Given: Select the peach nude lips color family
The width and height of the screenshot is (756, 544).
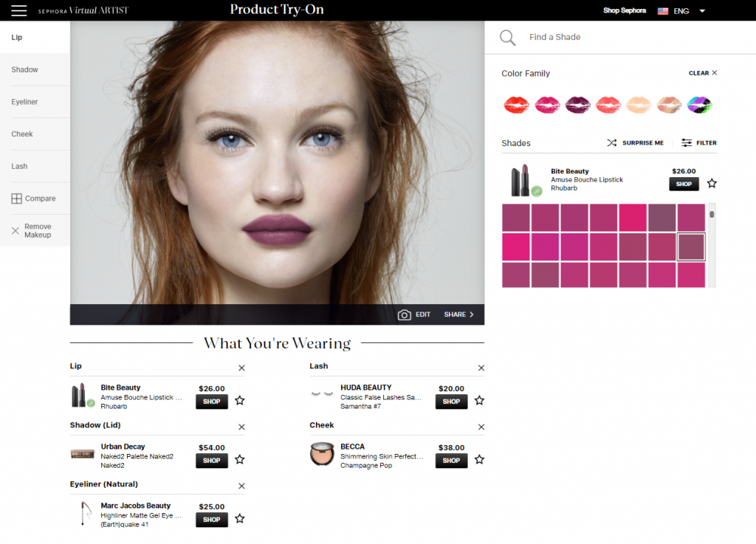Looking at the screenshot, I should (x=639, y=104).
